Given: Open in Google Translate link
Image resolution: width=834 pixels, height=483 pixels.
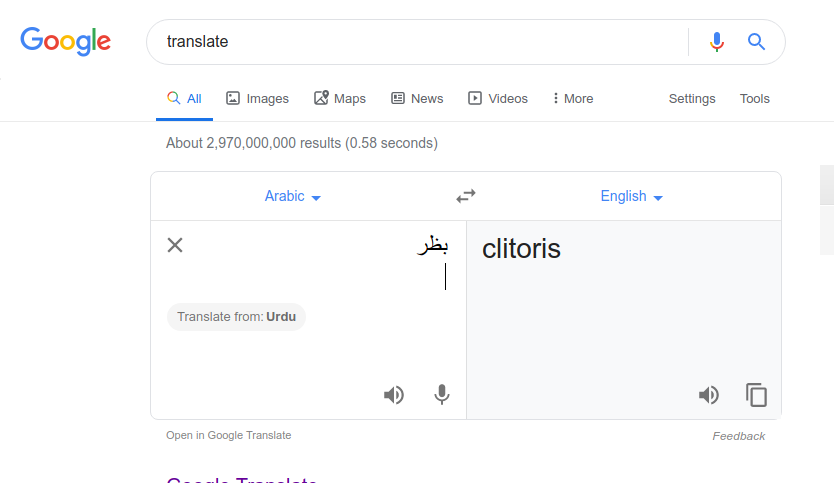Looking at the screenshot, I should (x=229, y=435).
